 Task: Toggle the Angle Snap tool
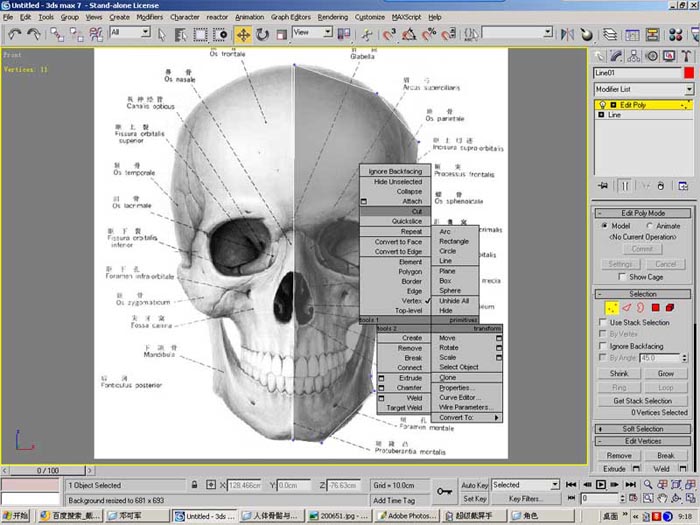(409, 34)
